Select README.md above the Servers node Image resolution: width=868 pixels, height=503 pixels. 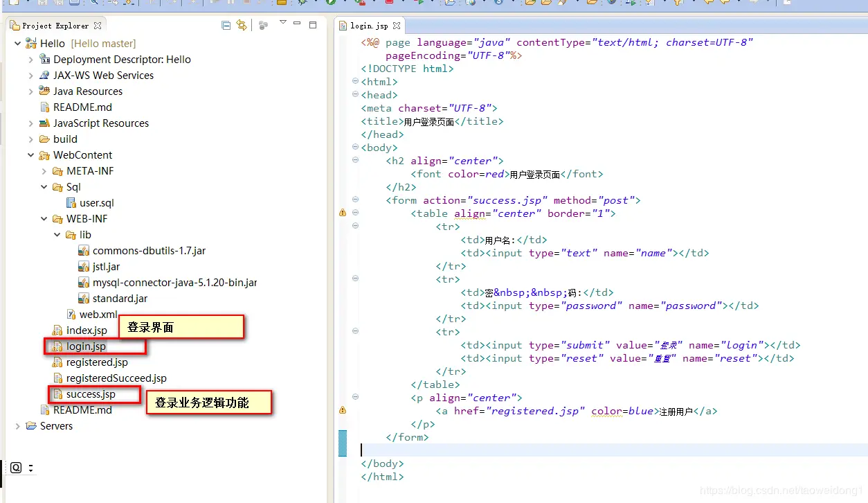pyautogui.click(x=82, y=410)
